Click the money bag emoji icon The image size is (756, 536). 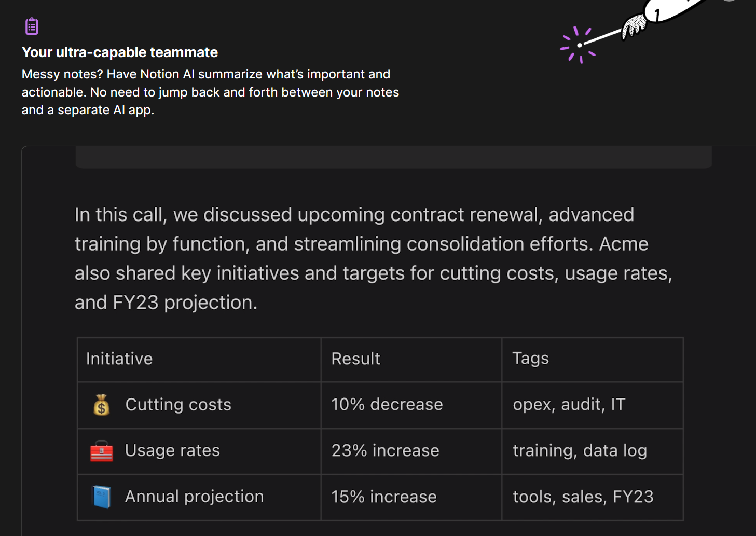(102, 405)
